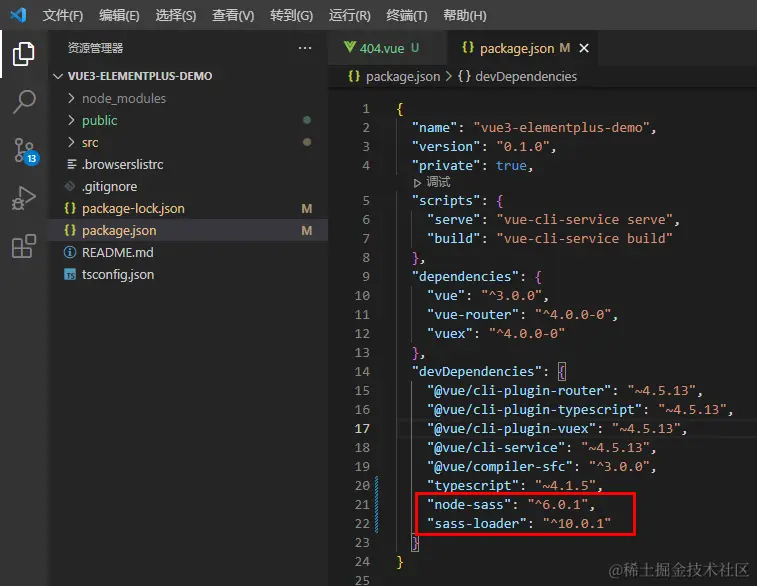Click the "name" key on line 2
The height and width of the screenshot is (586, 757).
tap(434, 127)
